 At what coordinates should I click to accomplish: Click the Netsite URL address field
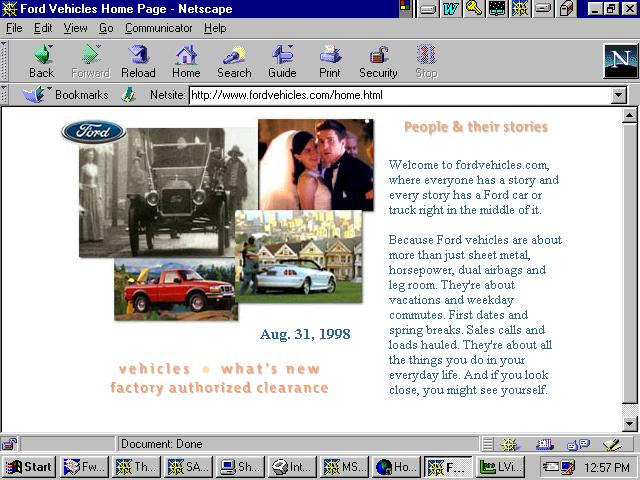pos(398,96)
